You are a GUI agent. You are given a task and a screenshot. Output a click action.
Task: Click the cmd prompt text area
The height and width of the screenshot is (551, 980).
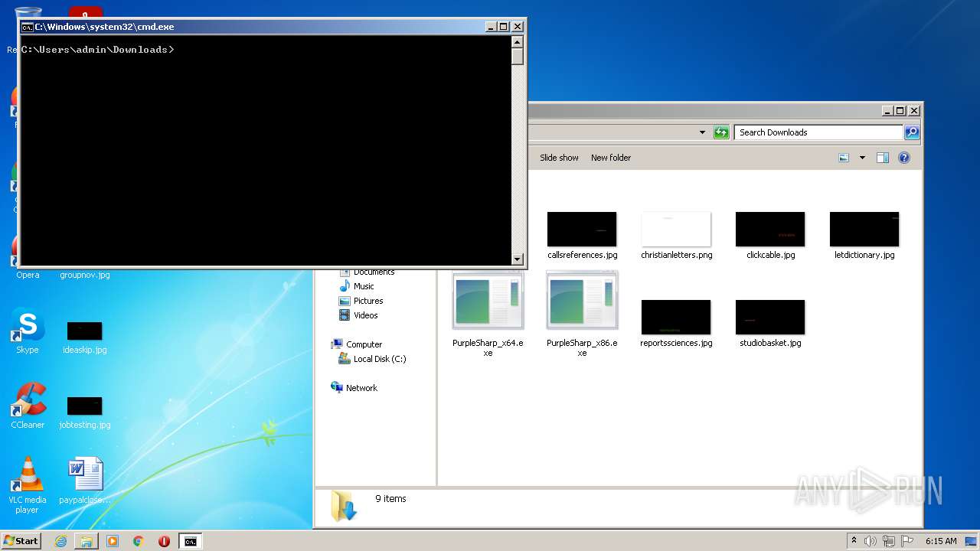[266, 150]
